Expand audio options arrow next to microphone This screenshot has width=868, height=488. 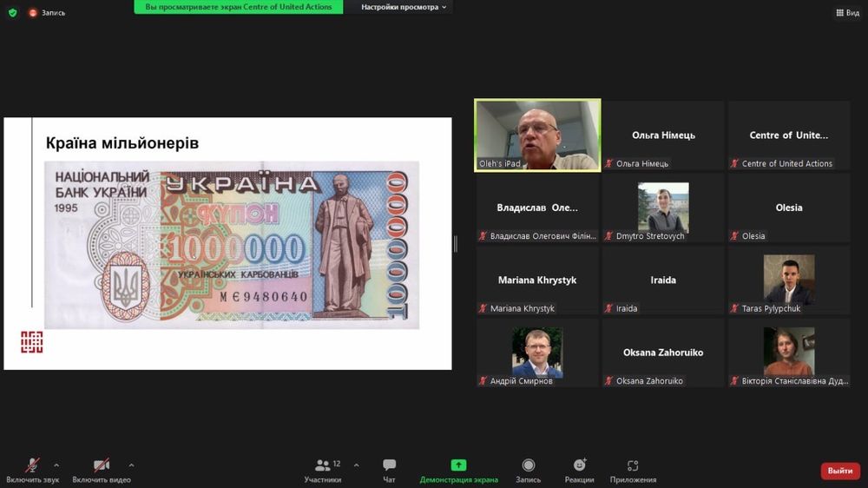point(56,465)
